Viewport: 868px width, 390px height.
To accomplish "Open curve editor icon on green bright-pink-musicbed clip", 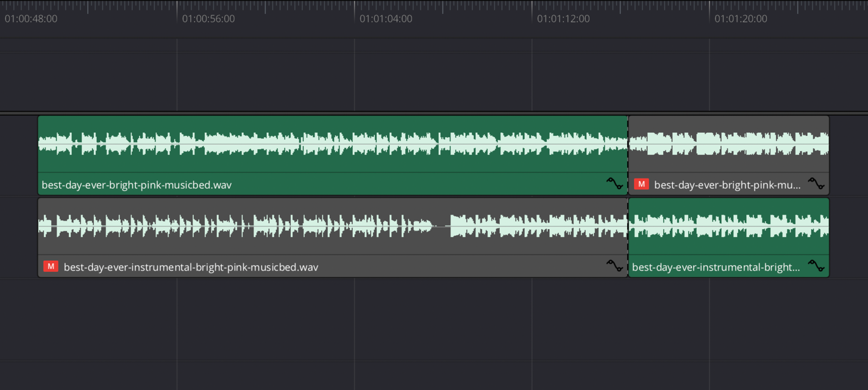I will tap(614, 183).
